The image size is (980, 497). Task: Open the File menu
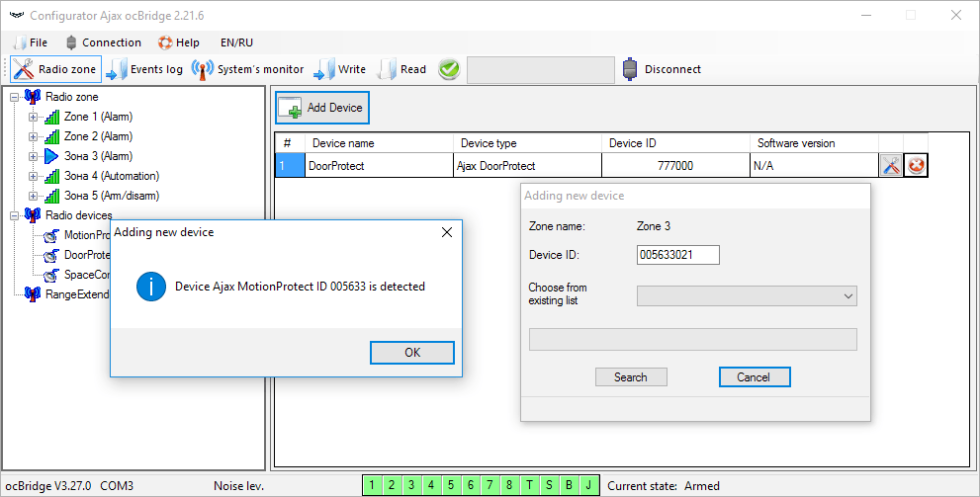(30, 42)
